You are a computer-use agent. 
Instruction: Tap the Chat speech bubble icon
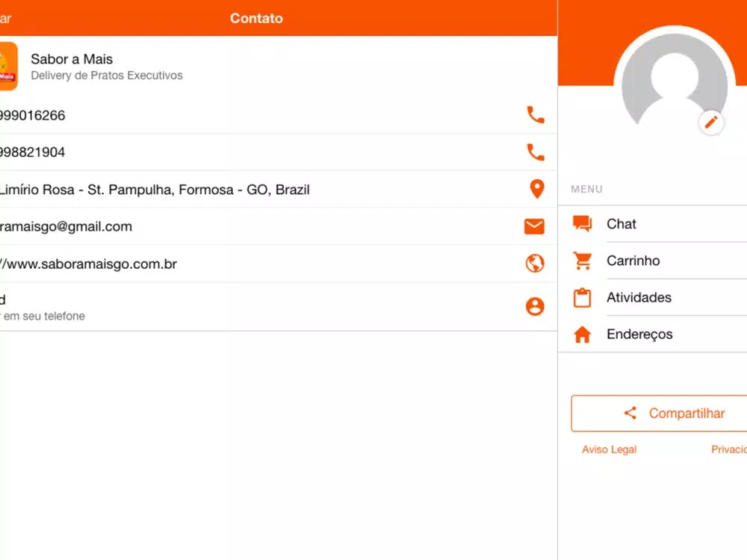582,223
